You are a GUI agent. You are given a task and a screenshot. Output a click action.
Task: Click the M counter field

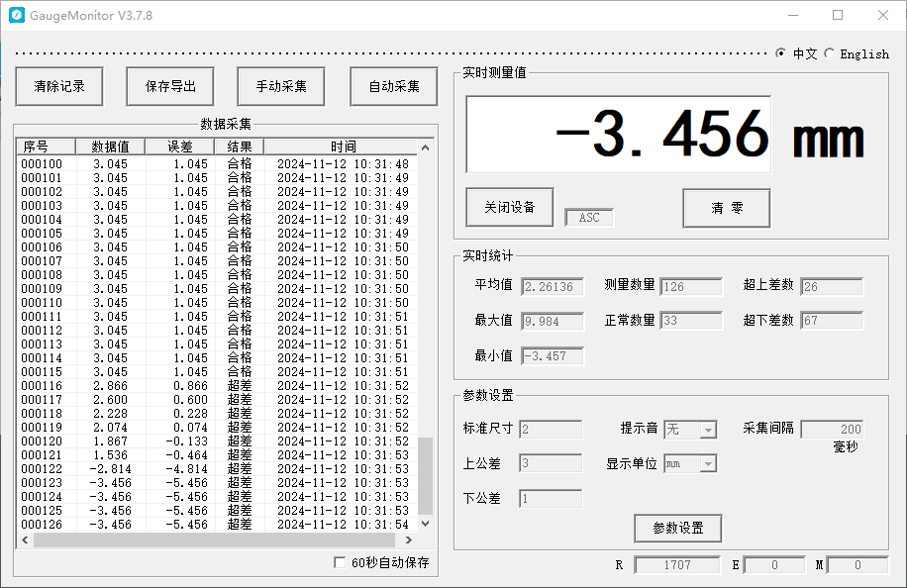[857, 565]
